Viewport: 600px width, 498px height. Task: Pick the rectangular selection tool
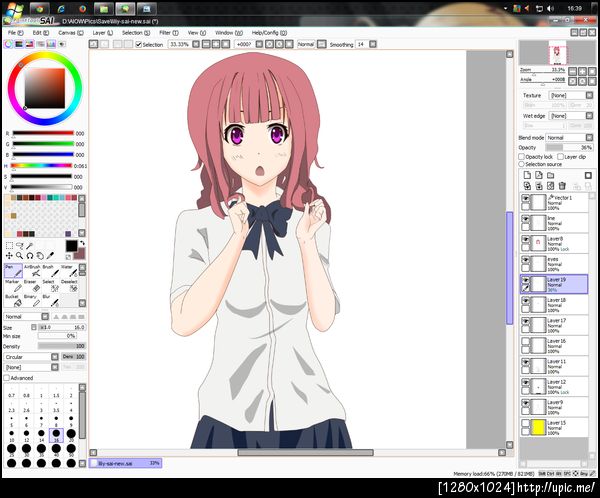(9, 245)
